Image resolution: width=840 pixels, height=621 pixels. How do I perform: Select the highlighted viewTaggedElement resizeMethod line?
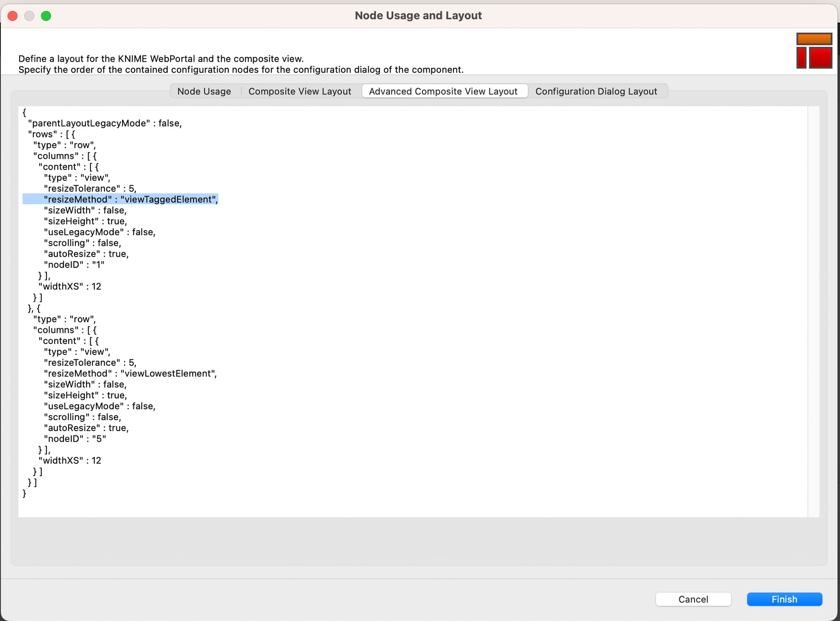point(121,199)
